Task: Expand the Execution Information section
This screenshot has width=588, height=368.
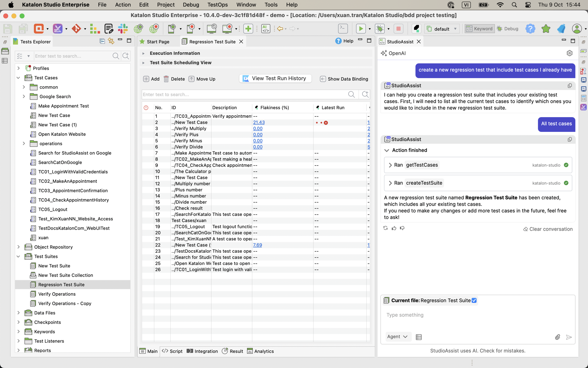Action: 143,53
